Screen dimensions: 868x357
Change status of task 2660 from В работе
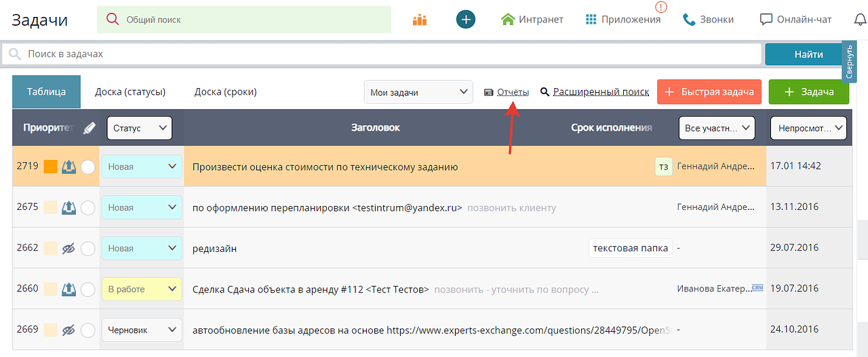[x=141, y=289]
